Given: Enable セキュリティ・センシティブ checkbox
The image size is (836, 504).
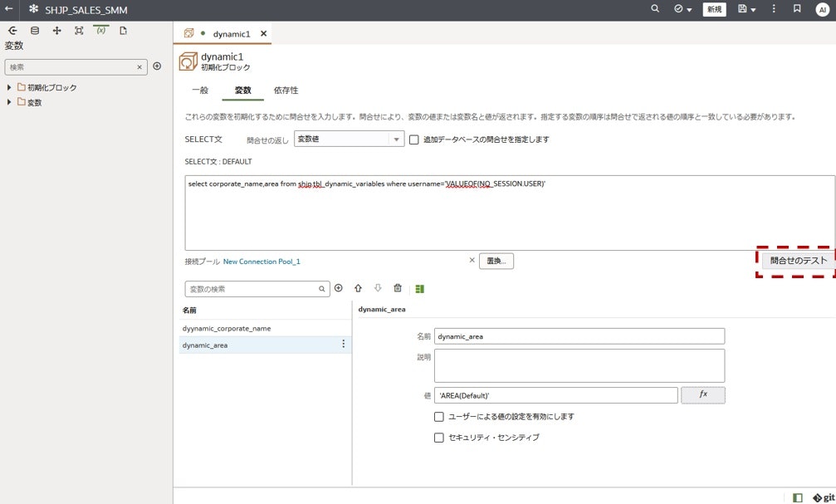Looking at the screenshot, I should tap(439, 438).
